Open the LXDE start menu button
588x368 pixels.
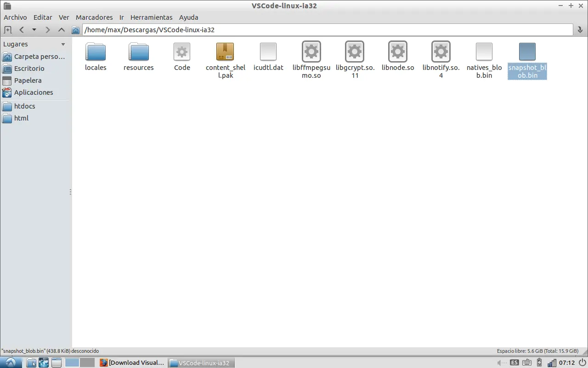coord(10,362)
